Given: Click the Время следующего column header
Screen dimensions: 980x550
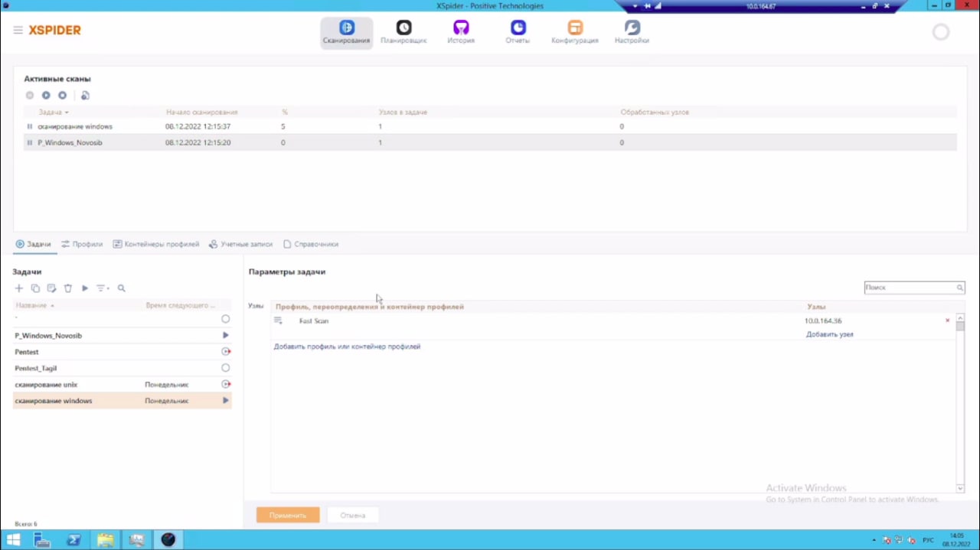Looking at the screenshot, I should point(180,306).
